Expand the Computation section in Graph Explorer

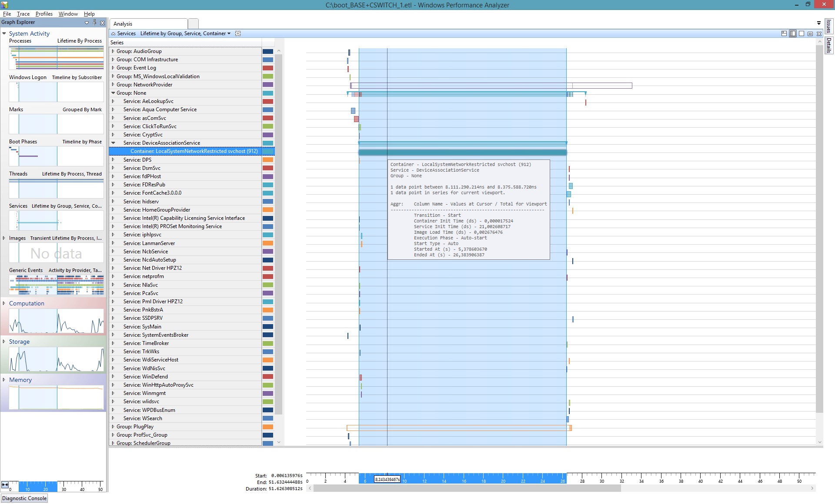4,303
